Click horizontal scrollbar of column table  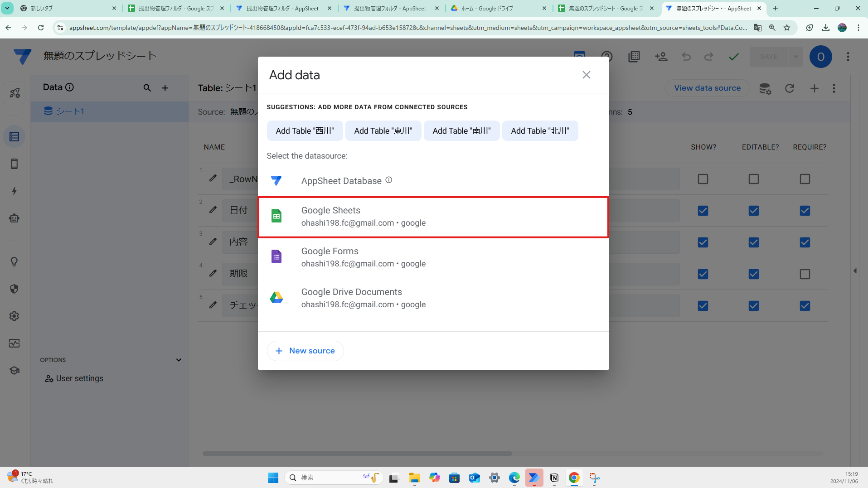tap(357, 453)
